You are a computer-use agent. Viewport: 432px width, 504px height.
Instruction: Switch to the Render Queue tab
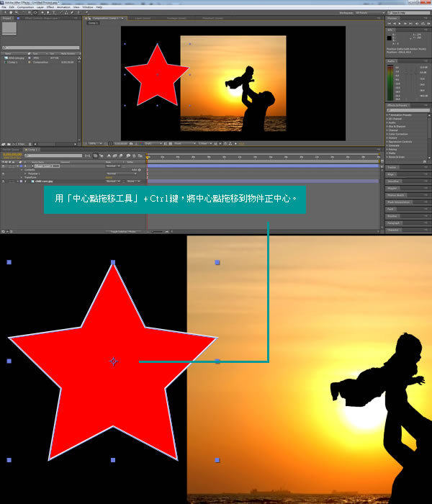(12, 150)
